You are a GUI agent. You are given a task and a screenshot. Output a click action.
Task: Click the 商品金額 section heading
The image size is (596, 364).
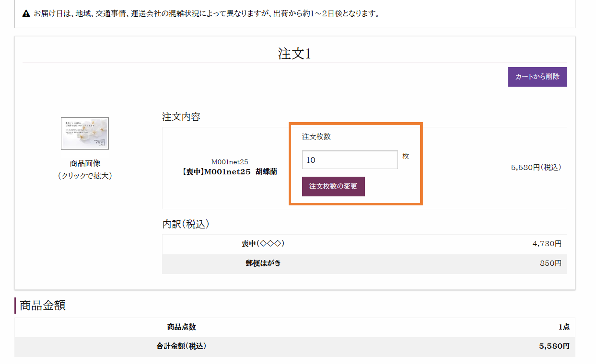(x=42, y=305)
